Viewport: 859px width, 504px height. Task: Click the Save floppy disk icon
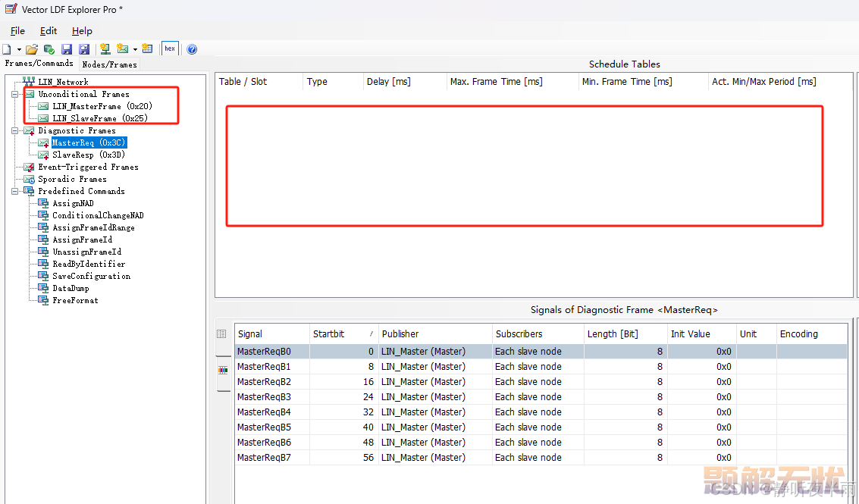67,49
